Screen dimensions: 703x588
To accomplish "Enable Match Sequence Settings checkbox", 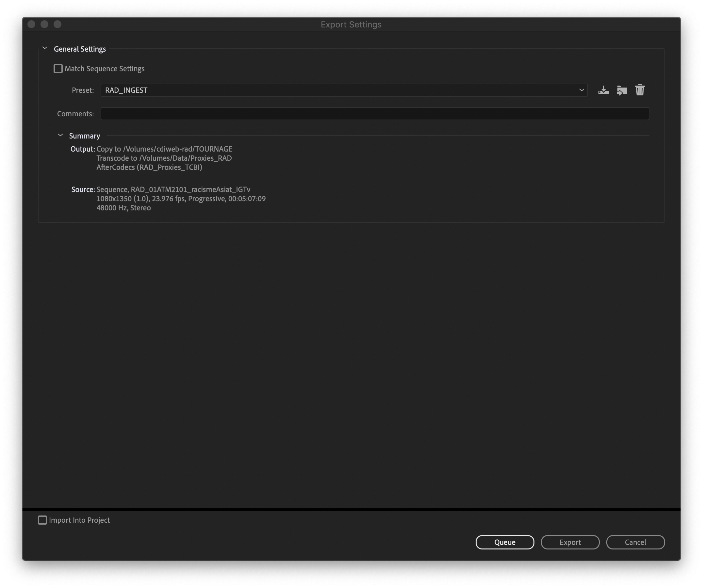I will pyautogui.click(x=58, y=69).
